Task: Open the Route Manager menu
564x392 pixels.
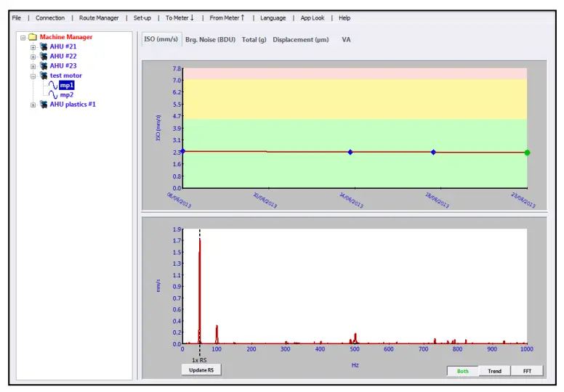Action: pyautogui.click(x=99, y=18)
